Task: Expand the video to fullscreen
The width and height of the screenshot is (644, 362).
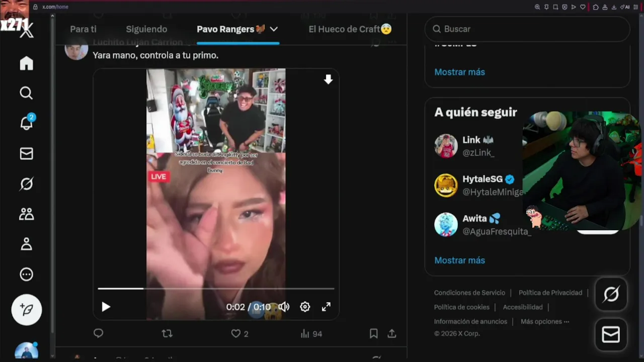Action: tap(326, 307)
